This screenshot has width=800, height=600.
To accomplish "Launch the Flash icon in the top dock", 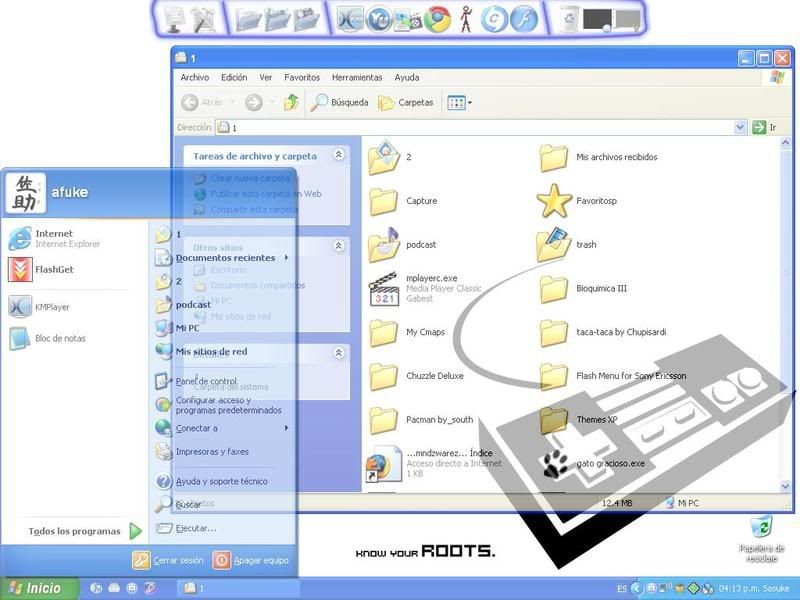I will (x=524, y=19).
